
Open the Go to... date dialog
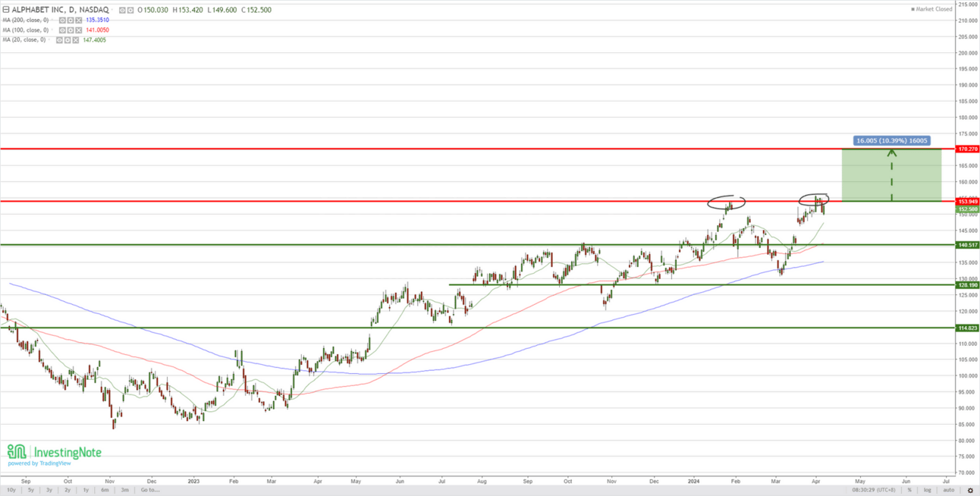(x=150, y=490)
